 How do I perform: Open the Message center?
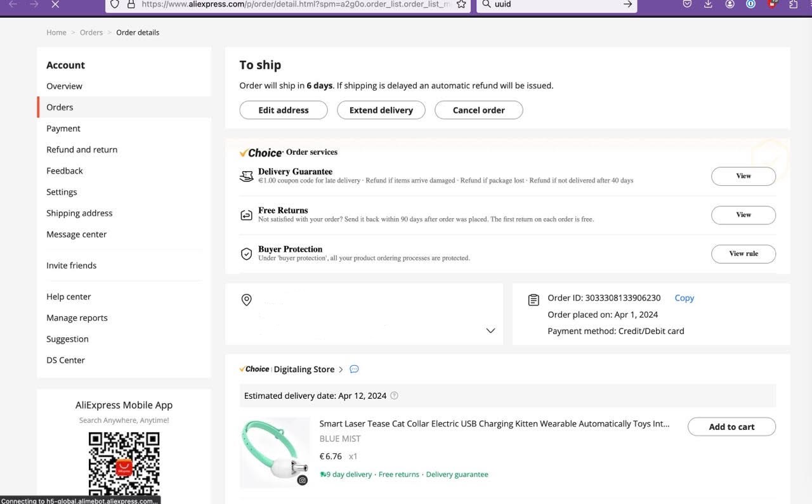tap(77, 235)
